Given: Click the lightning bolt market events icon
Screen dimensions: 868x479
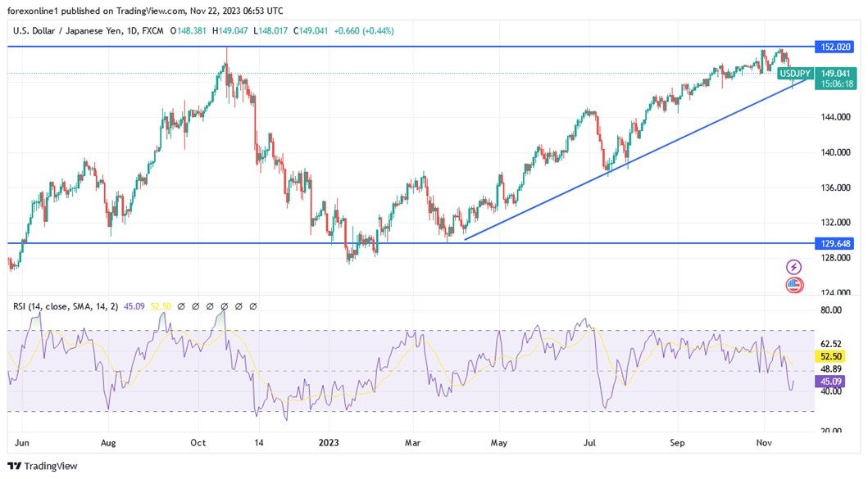Looking at the screenshot, I should pyautogui.click(x=793, y=266).
